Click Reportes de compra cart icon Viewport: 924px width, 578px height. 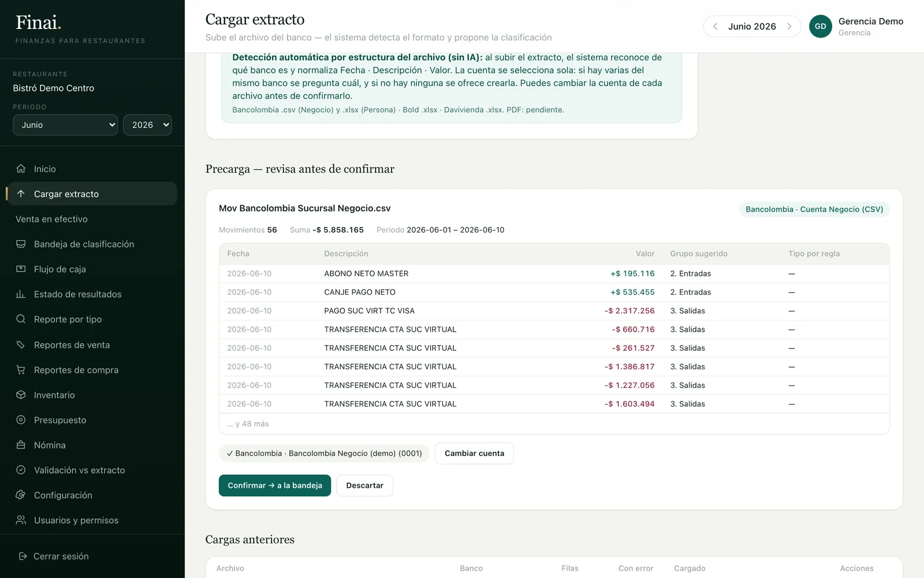(x=21, y=369)
